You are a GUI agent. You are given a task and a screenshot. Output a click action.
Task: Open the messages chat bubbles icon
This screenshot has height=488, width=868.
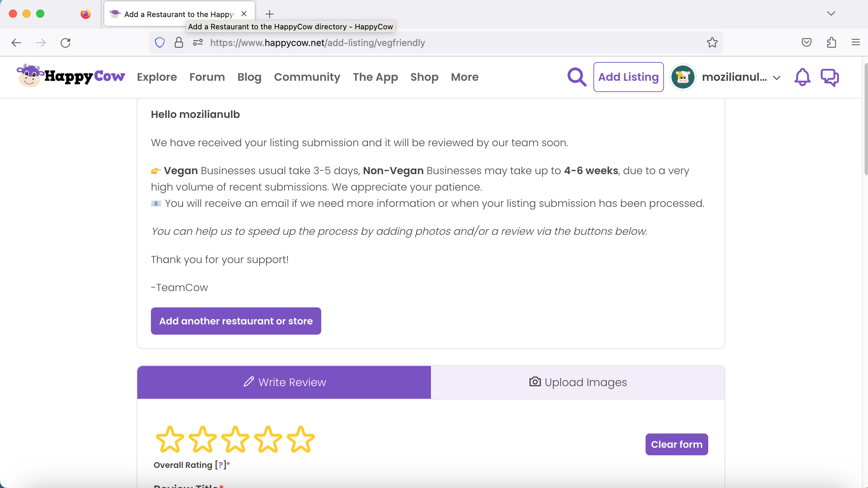830,78
